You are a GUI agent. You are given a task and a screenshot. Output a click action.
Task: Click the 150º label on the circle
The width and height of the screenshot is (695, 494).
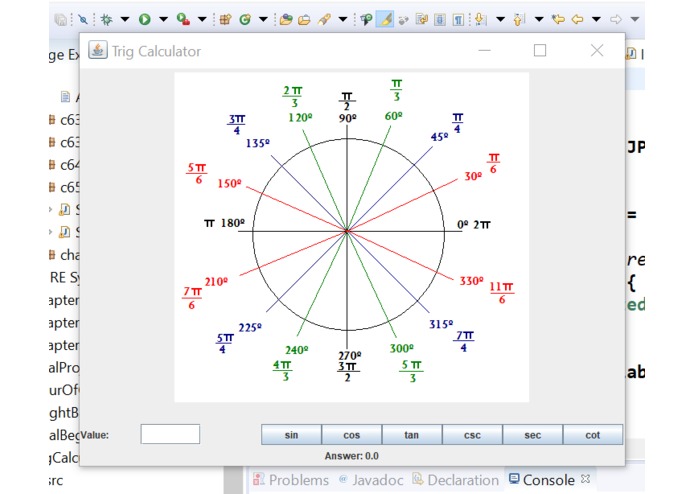(229, 183)
